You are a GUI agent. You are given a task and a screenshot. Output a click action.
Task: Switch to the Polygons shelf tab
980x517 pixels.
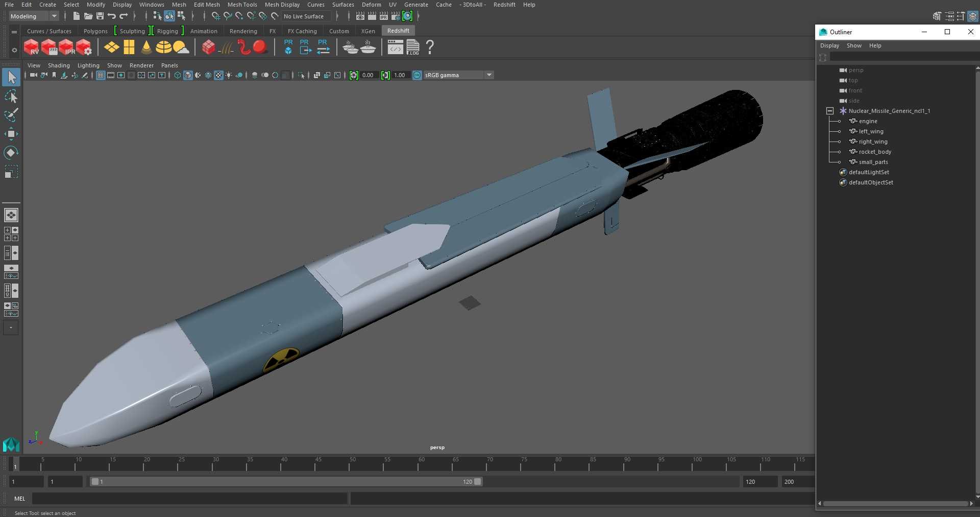[95, 31]
